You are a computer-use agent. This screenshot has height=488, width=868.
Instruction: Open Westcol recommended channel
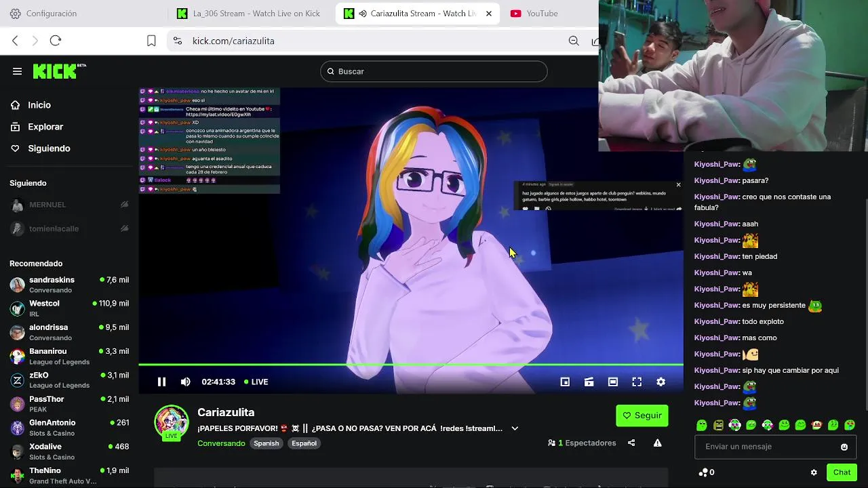(x=69, y=308)
